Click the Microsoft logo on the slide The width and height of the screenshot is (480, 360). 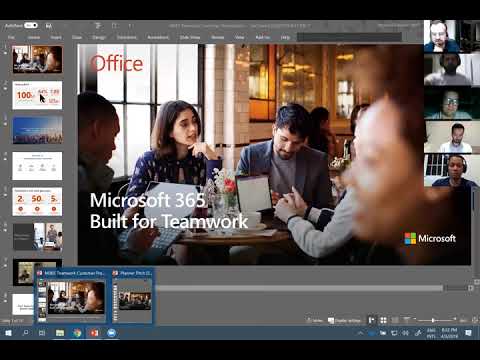pos(430,238)
